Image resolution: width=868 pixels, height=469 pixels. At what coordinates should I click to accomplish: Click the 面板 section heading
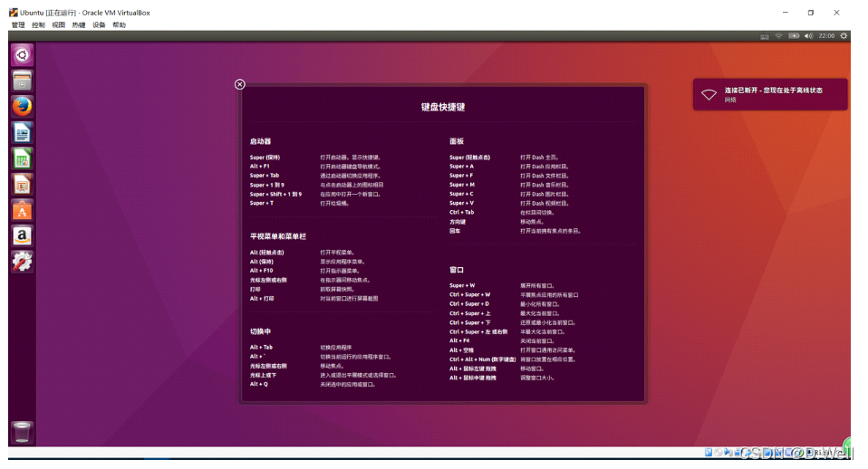pyautogui.click(x=457, y=141)
